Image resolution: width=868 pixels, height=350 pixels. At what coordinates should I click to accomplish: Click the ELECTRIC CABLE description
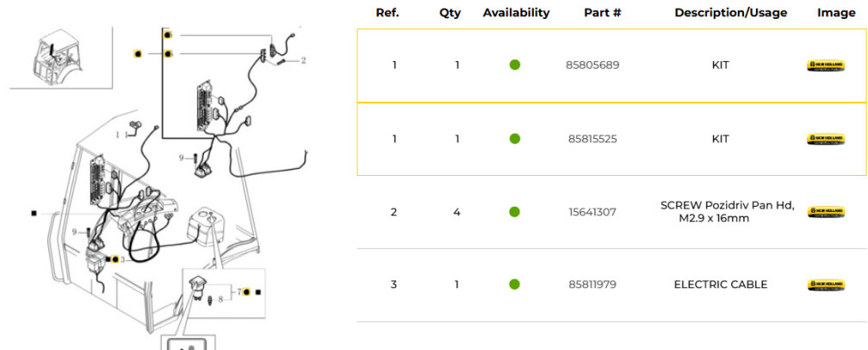[720, 284]
